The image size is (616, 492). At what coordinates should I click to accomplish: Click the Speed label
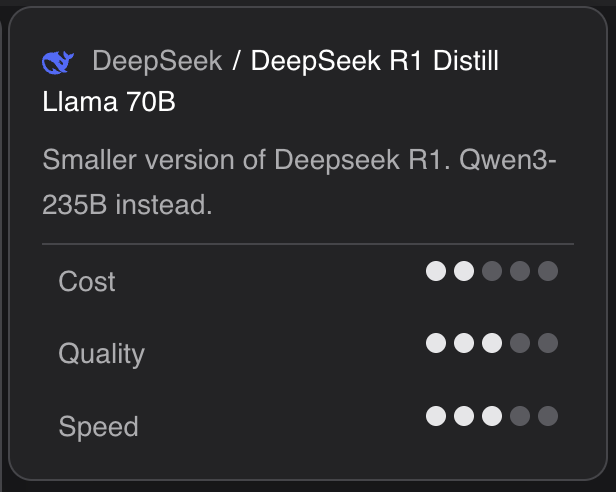point(98,427)
